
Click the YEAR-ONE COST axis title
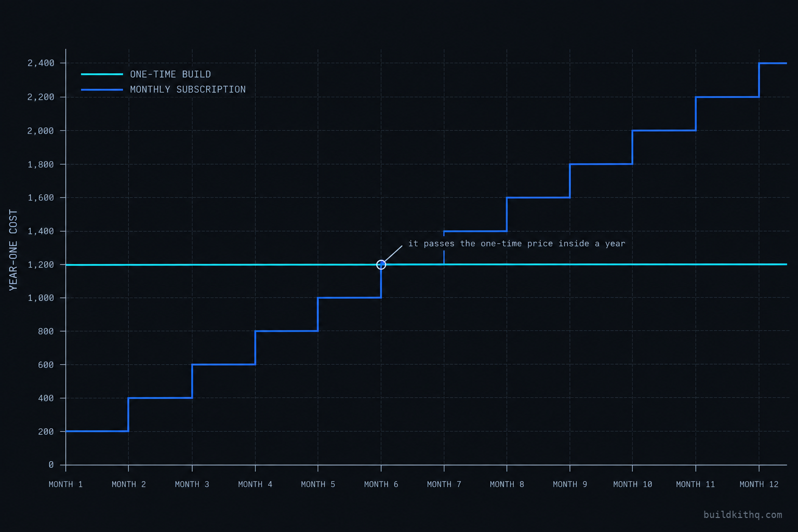coord(14,250)
